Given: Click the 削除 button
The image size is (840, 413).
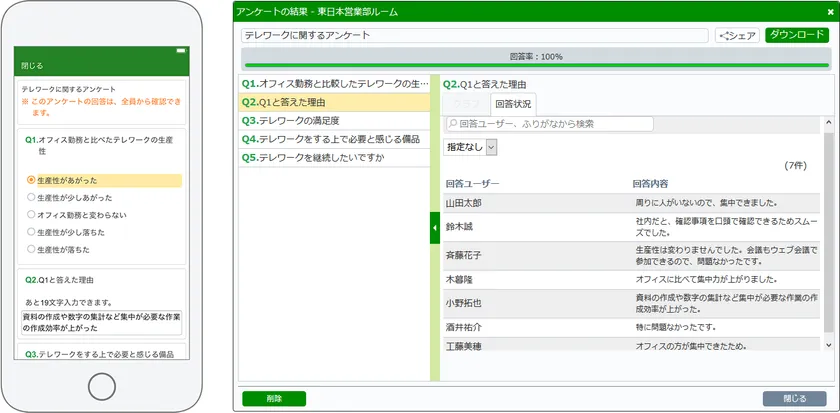Looking at the screenshot, I should click(274, 399).
